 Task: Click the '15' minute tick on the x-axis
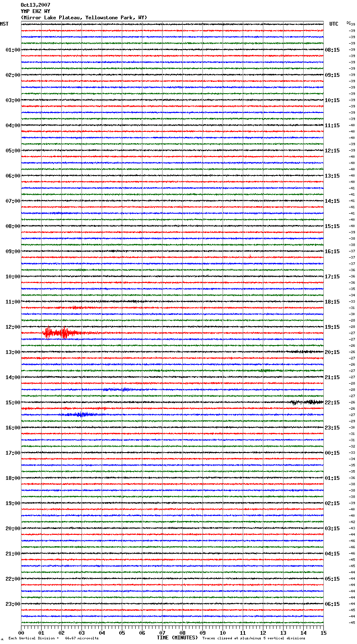(323, 633)
